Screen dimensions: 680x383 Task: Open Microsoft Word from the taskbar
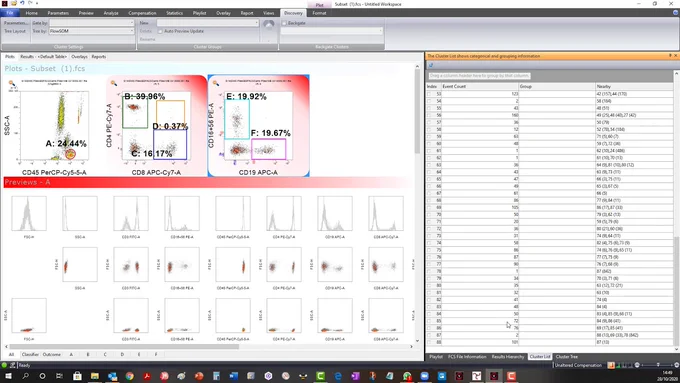coord(234,376)
